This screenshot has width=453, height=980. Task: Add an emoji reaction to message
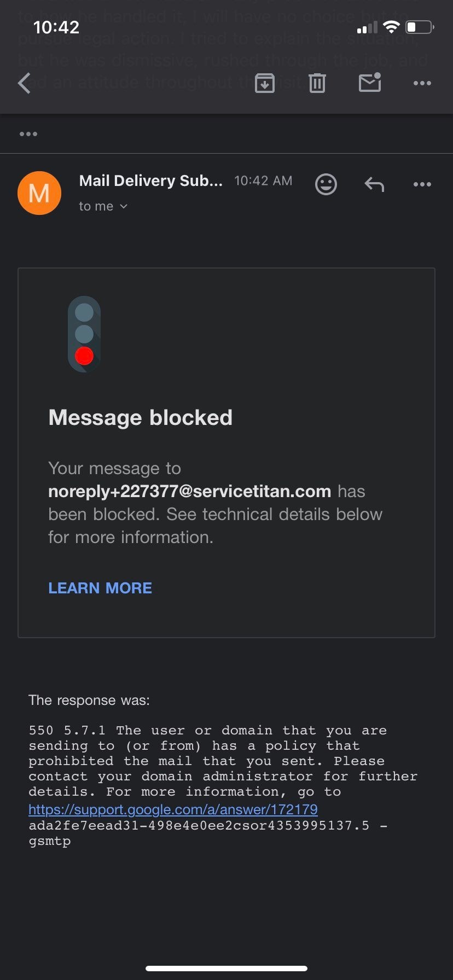click(326, 184)
